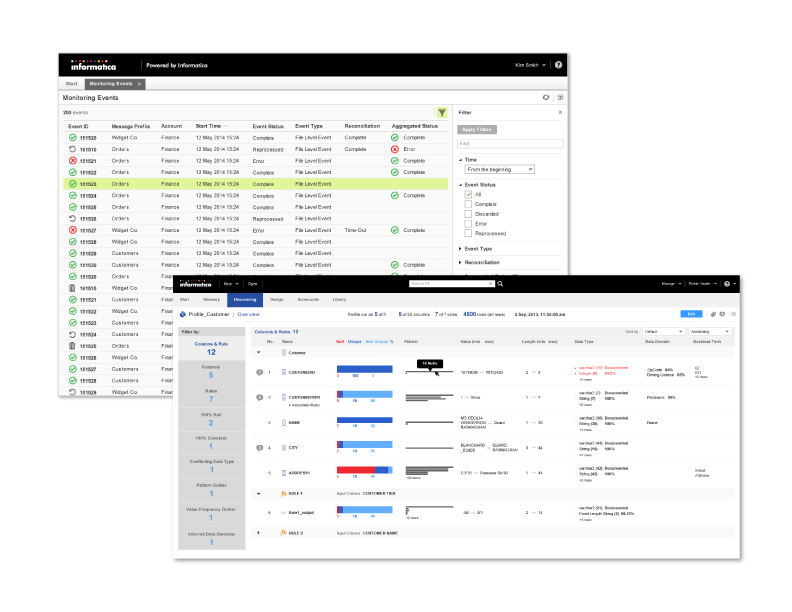Viewport: 792px width, 612px height.
Task: Switch to Start tab in Monitoring window
Action: (72, 84)
